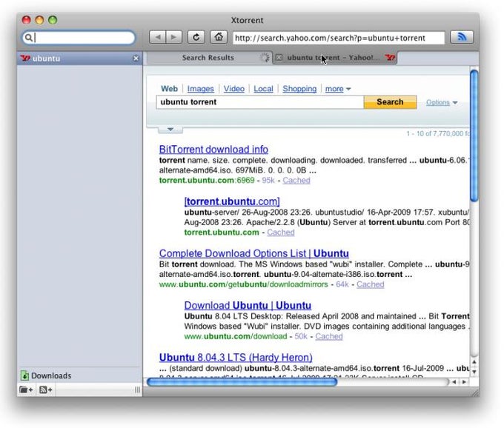Click the Downloads icon in the sidebar

click(x=24, y=375)
